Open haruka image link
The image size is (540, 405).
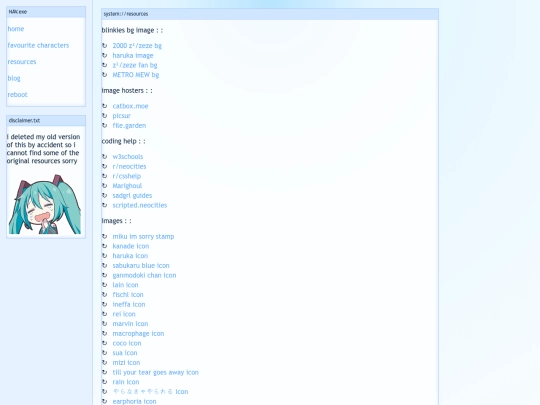click(x=133, y=55)
